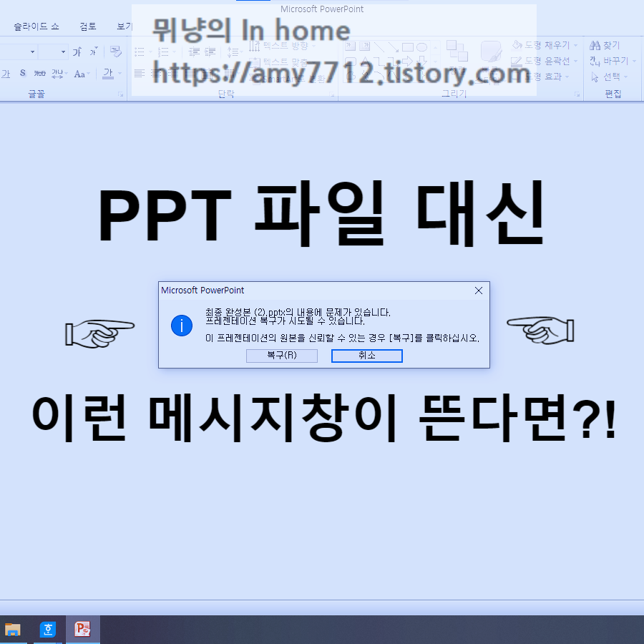Click the 복구(R) button in the dialog
644x644 pixels.
pyautogui.click(x=282, y=356)
